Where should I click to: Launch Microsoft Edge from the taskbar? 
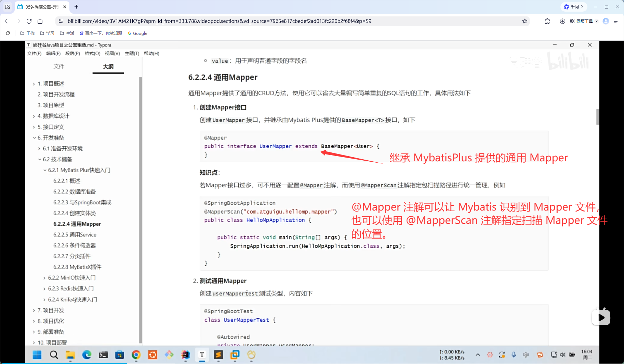pos(87,355)
